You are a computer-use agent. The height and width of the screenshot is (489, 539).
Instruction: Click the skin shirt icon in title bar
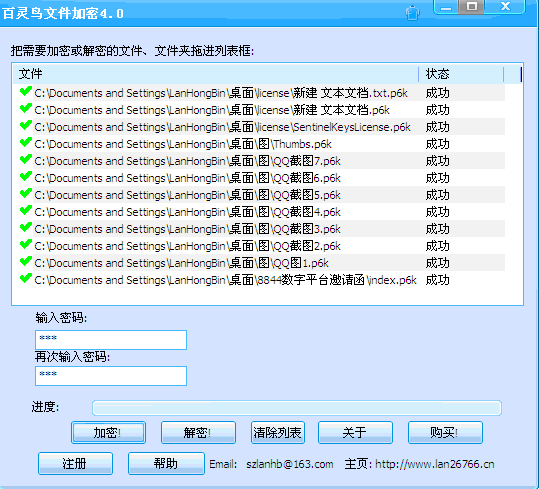click(413, 13)
